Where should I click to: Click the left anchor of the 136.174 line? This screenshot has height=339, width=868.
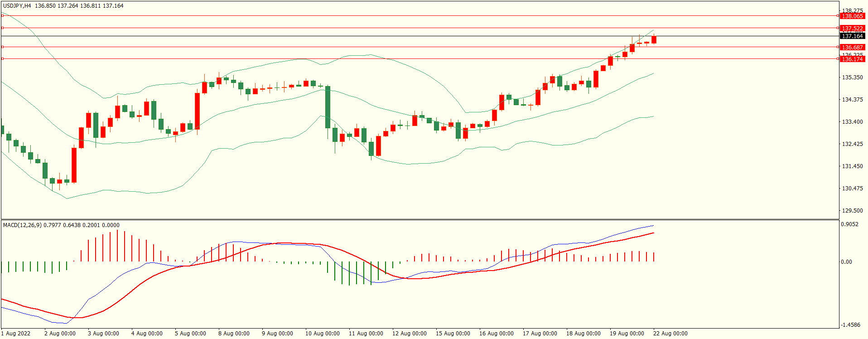(2, 59)
